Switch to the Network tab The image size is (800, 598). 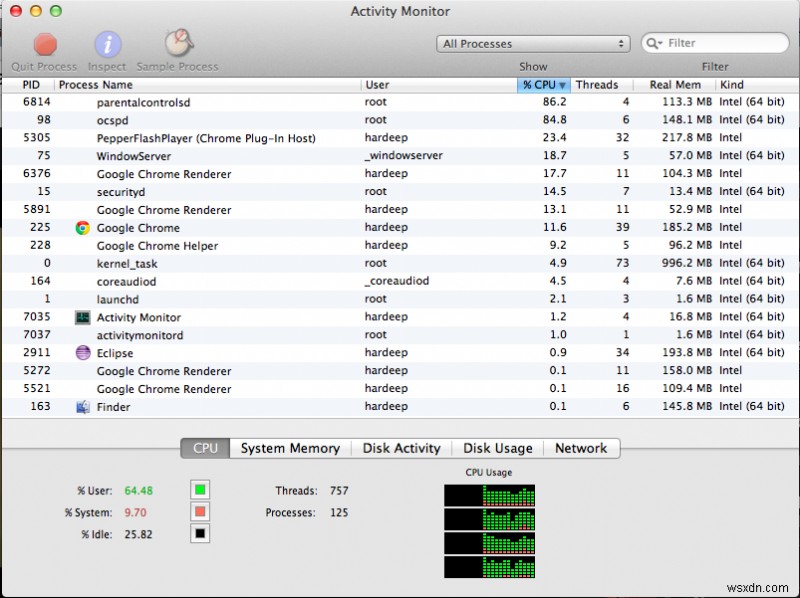pos(582,448)
